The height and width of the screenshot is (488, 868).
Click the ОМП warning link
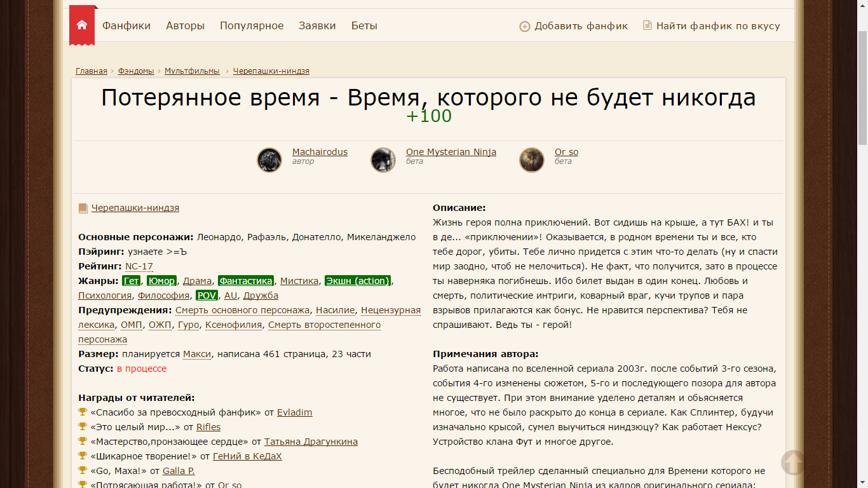click(x=132, y=325)
